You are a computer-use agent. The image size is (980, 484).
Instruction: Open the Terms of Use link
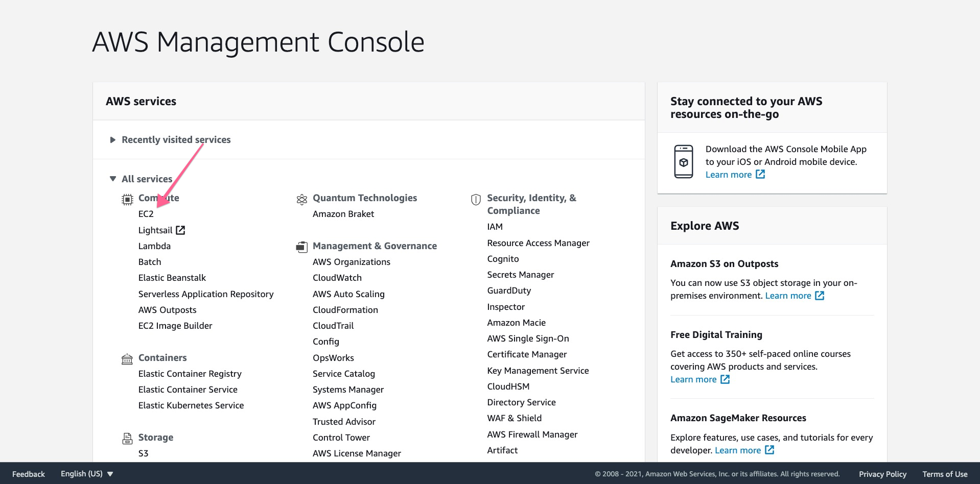click(x=945, y=474)
